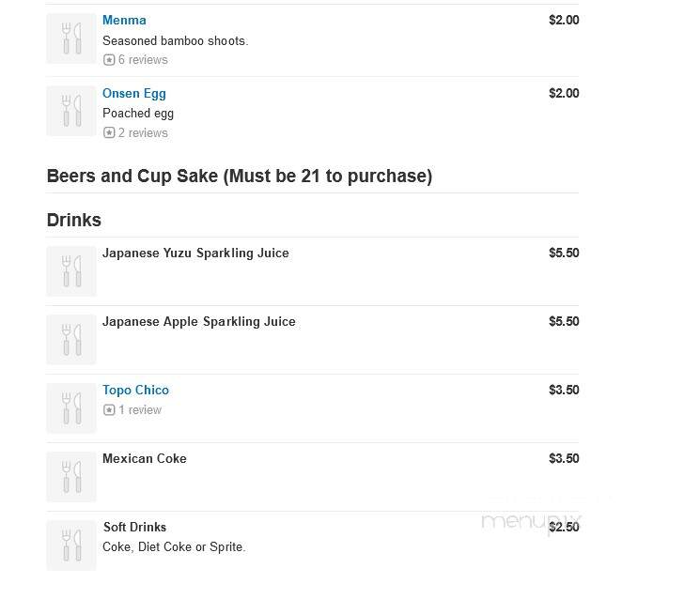Select the Beers and Cup Sake section heading
Screen dimensions: 700x599
click(x=240, y=177)
